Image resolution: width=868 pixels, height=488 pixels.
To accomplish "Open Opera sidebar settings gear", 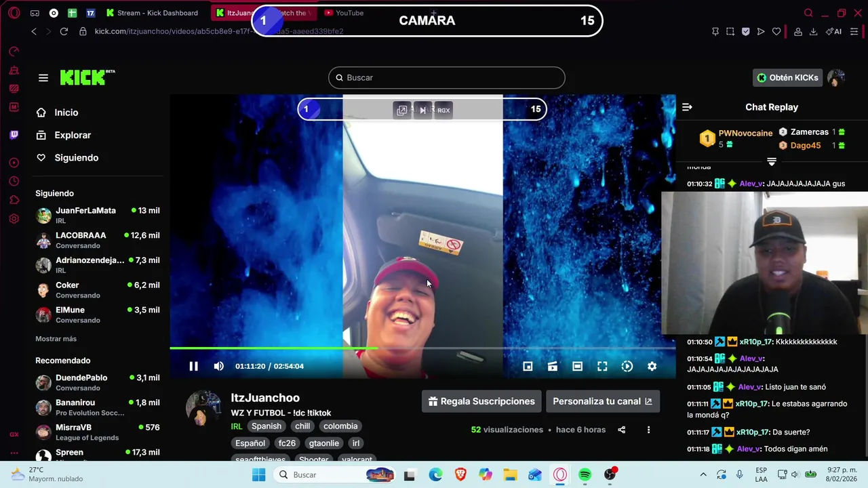I will tap(14, 219).
